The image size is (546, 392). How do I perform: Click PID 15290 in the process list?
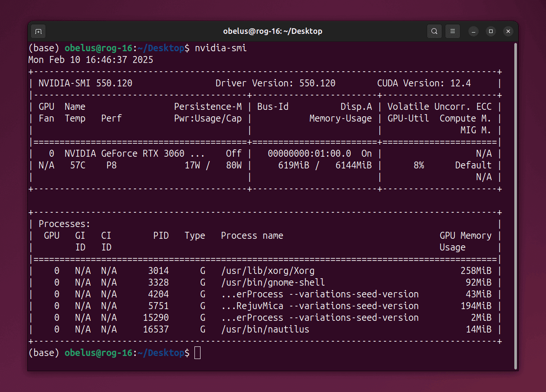pyautogui.click(x=156, y=318)
